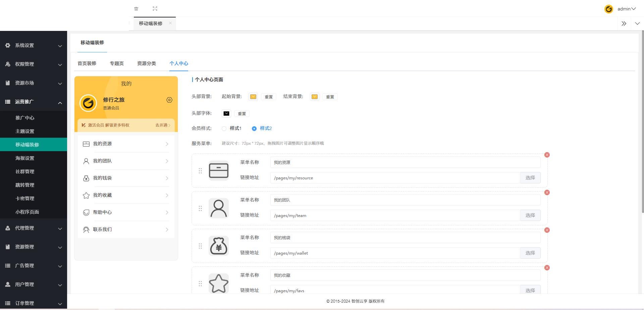Reset the 起始背景 color
The image size is (644, 310).
coord(269,97)
